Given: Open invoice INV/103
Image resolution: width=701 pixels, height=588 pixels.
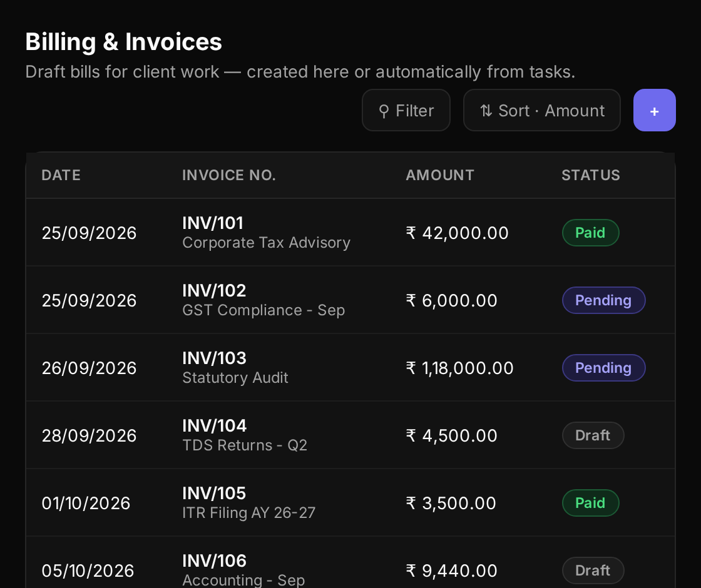Looking at the screenshot, I should (214, 358).
